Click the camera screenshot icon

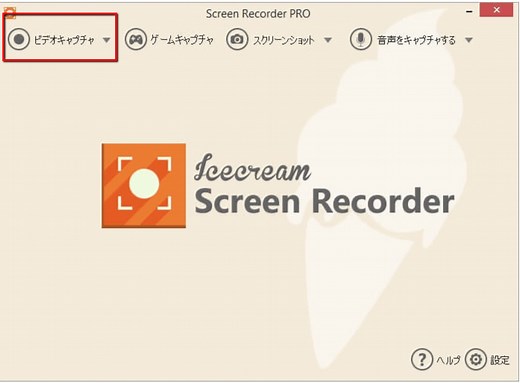pyautogui.click(x=237, y=39)
